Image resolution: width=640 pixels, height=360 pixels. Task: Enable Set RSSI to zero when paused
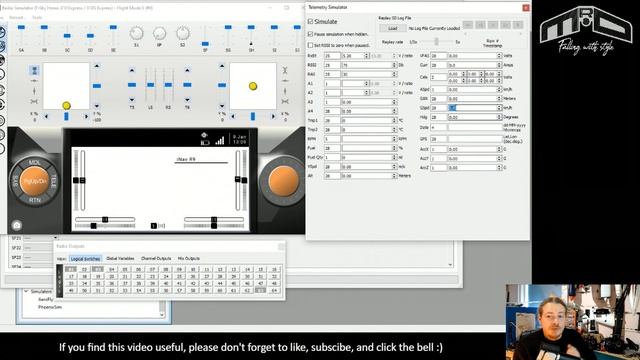point(310,45)
